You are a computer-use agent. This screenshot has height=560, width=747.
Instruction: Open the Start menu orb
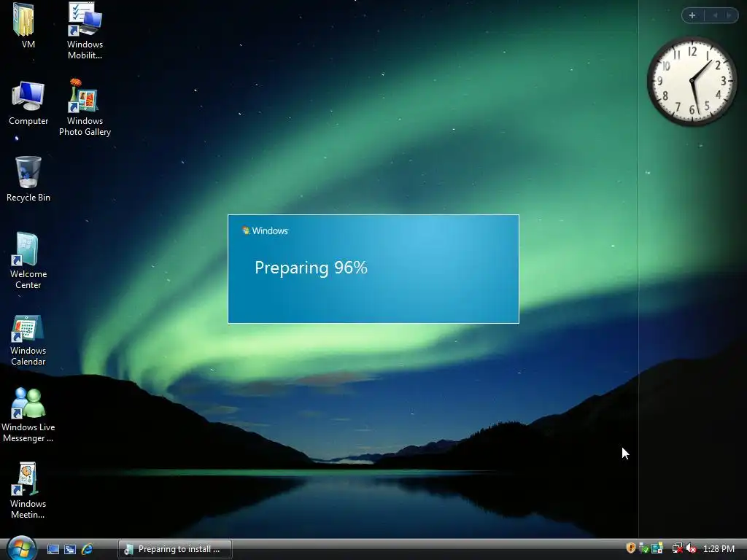click(x=21, y=548)
